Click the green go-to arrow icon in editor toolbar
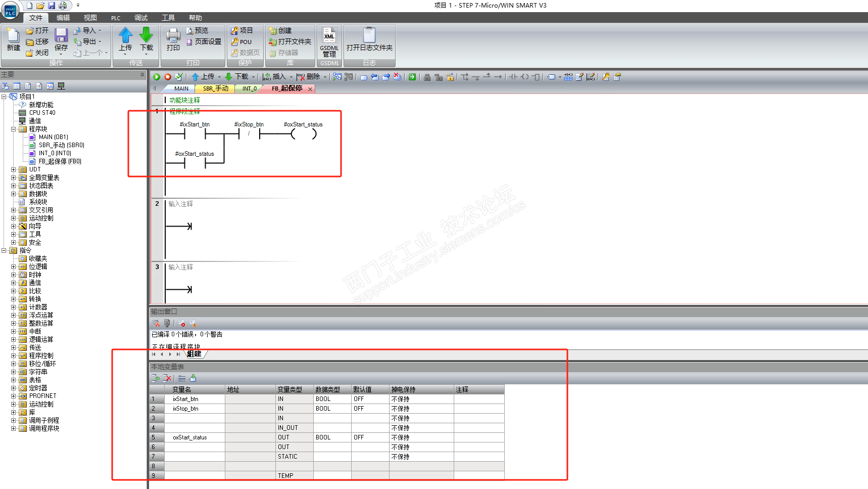This screenshot has height=489, width=868. [x=412, y=77]
